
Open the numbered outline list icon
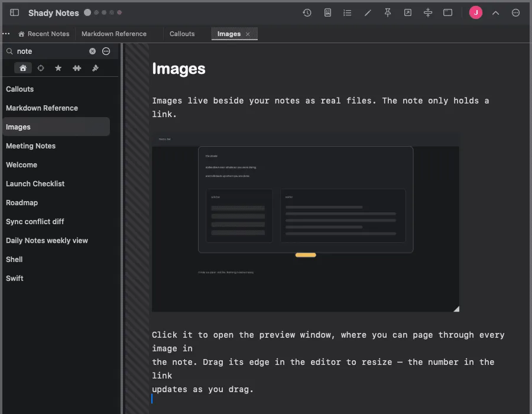[347, 13]
